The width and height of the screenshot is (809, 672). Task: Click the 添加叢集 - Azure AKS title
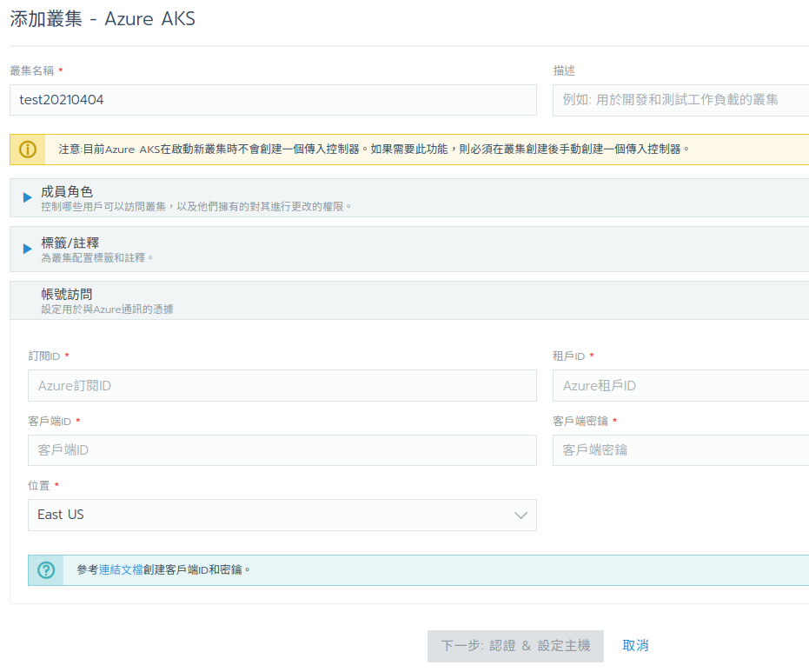(103, 19)
